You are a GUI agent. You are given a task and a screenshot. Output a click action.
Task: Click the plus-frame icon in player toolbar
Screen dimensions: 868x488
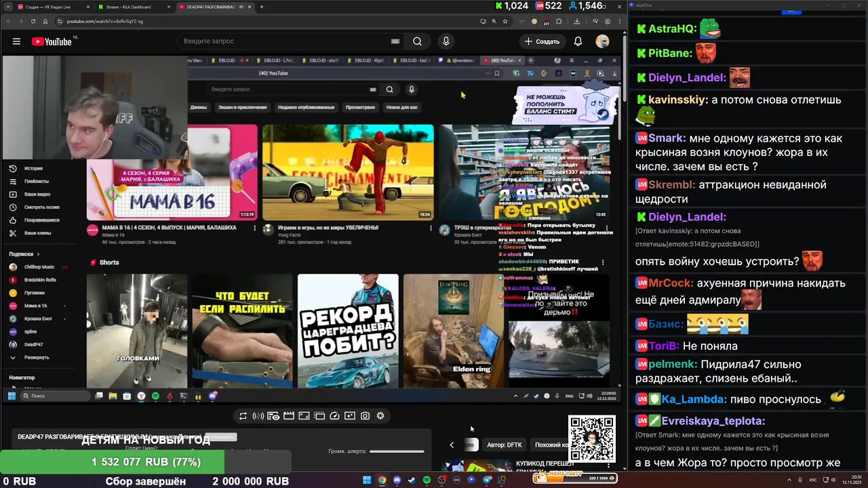[x=350, y=416]
